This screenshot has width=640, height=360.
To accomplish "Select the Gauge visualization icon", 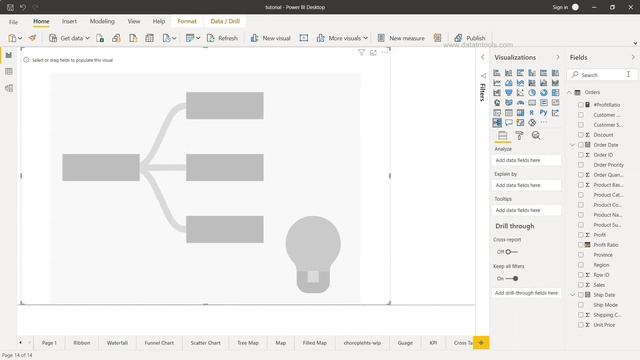I will [x=520, y=103].
